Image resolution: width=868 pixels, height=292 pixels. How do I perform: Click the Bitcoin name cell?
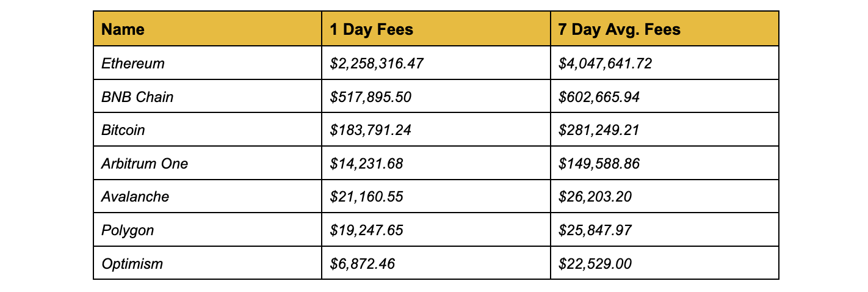208,130
